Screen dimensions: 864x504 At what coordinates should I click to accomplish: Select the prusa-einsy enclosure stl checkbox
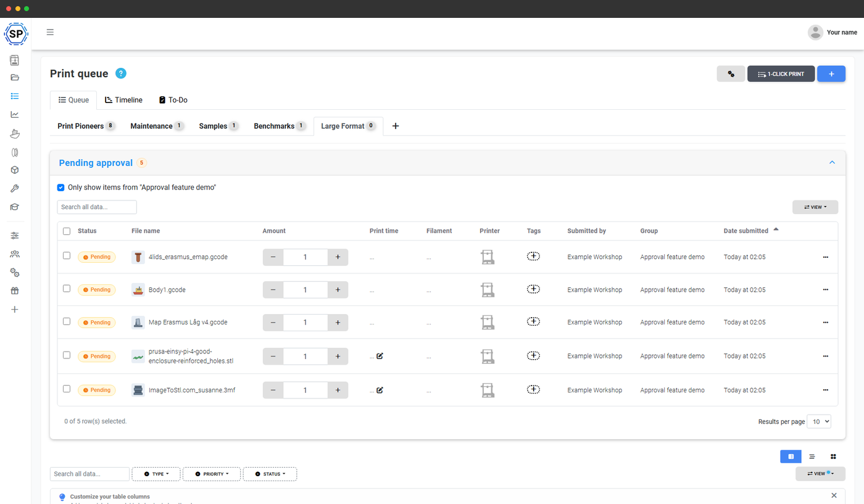click(67, 355)
